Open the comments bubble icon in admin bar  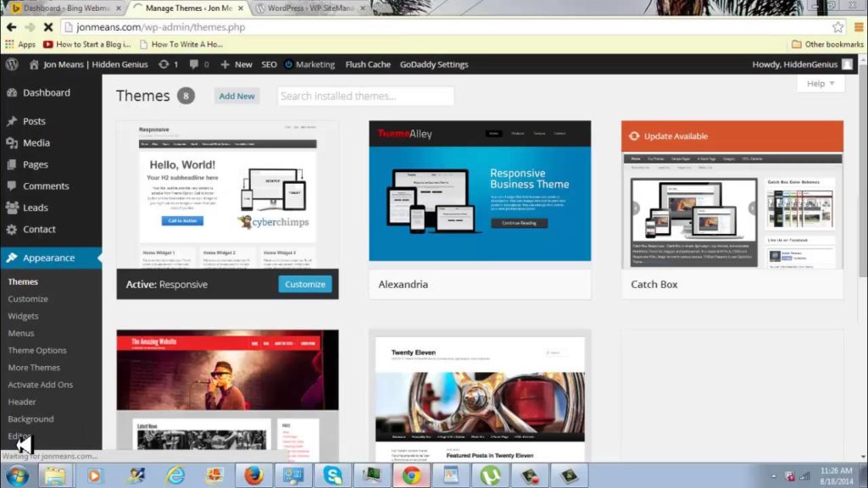(194, 64)
